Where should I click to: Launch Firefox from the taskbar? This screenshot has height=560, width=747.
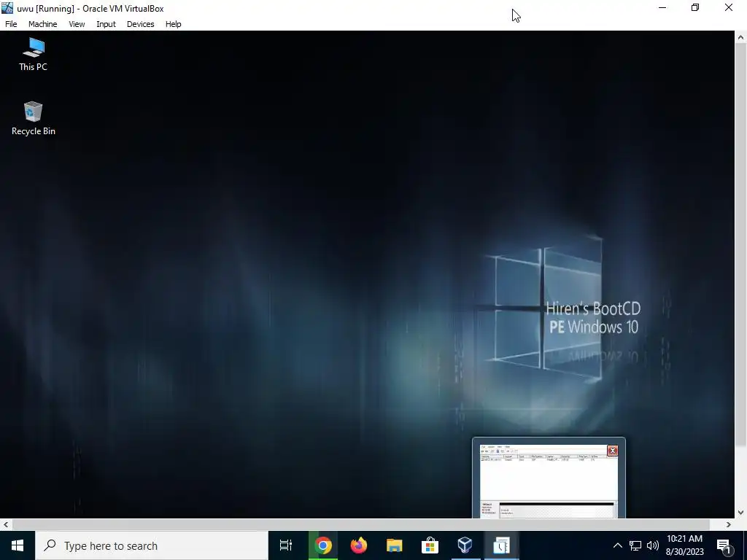click(x=358, y=545)
